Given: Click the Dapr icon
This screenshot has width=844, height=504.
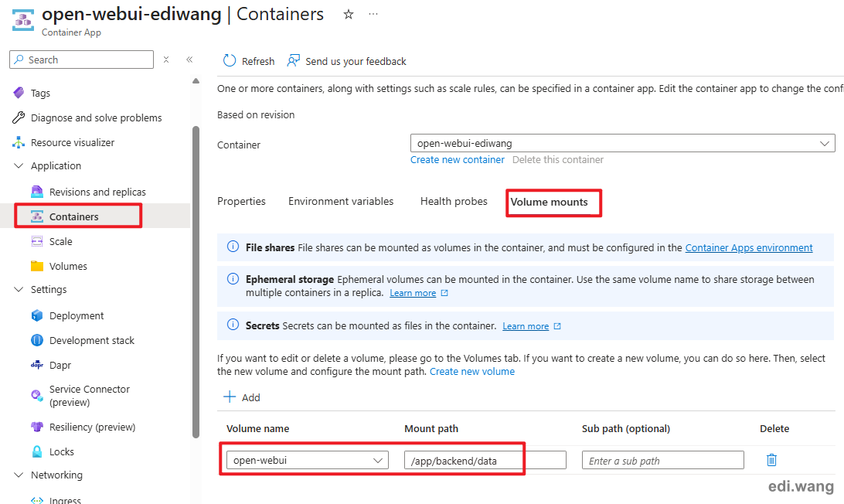Looking at the screenshot, I should coord(37,365).
